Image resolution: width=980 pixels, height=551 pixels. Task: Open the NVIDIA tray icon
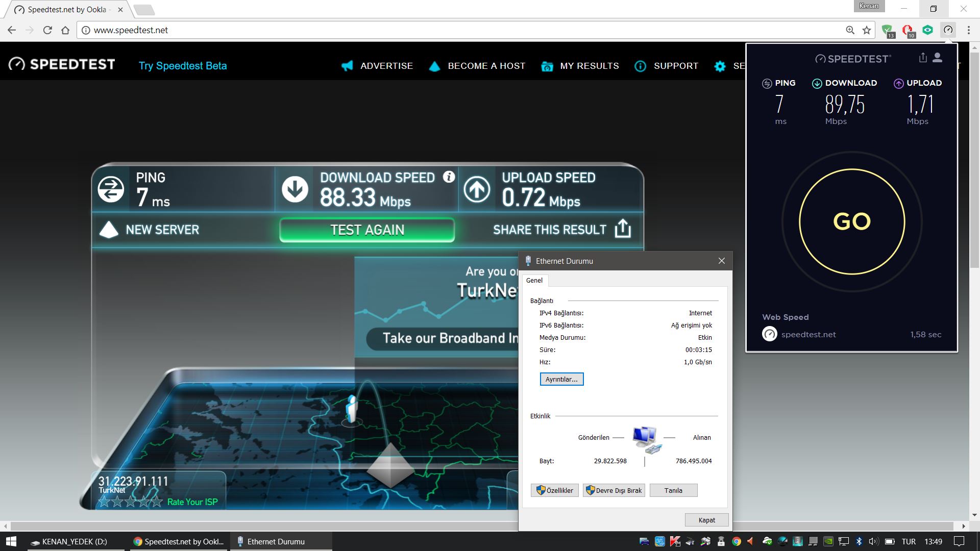(x=828, y=541)
